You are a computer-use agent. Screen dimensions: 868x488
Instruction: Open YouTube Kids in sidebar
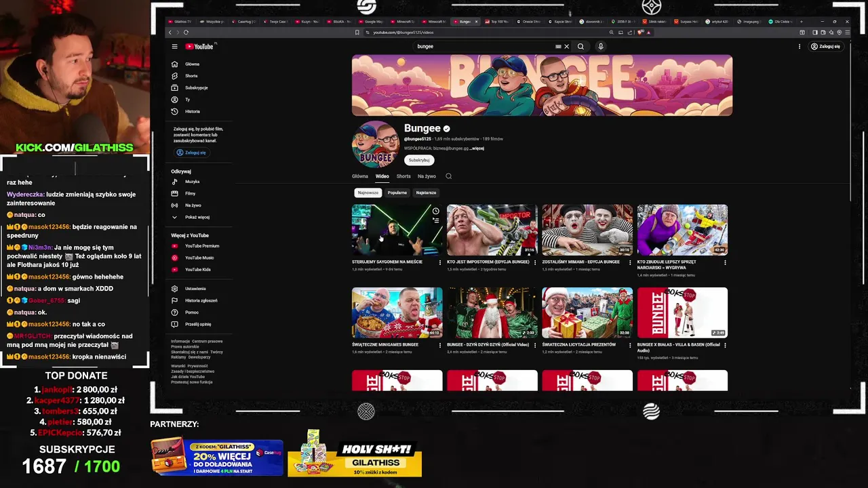point(198,270)
